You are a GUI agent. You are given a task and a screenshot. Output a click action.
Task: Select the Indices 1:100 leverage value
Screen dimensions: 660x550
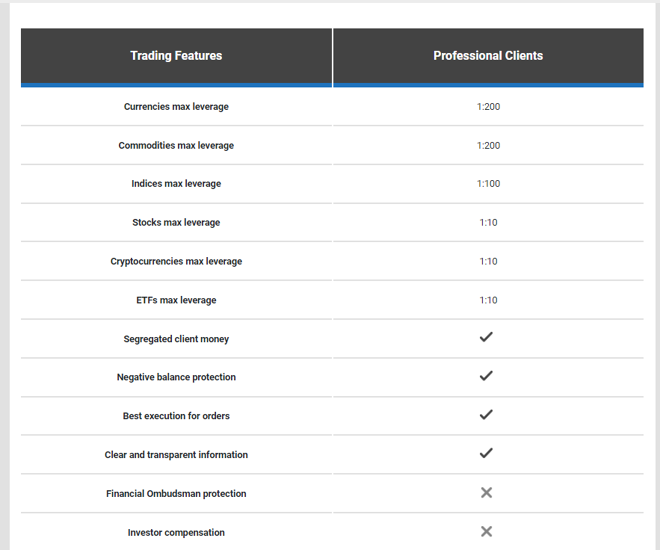[488, 184]
